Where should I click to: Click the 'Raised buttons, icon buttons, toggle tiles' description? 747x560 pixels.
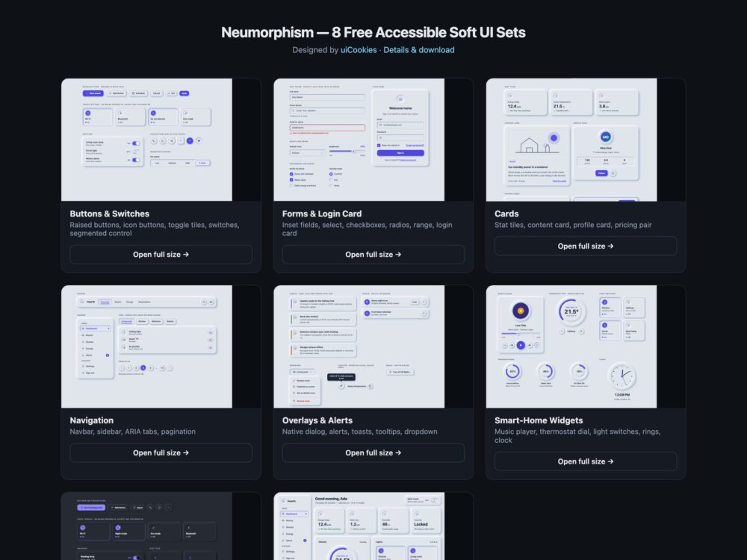click(155, 229)
